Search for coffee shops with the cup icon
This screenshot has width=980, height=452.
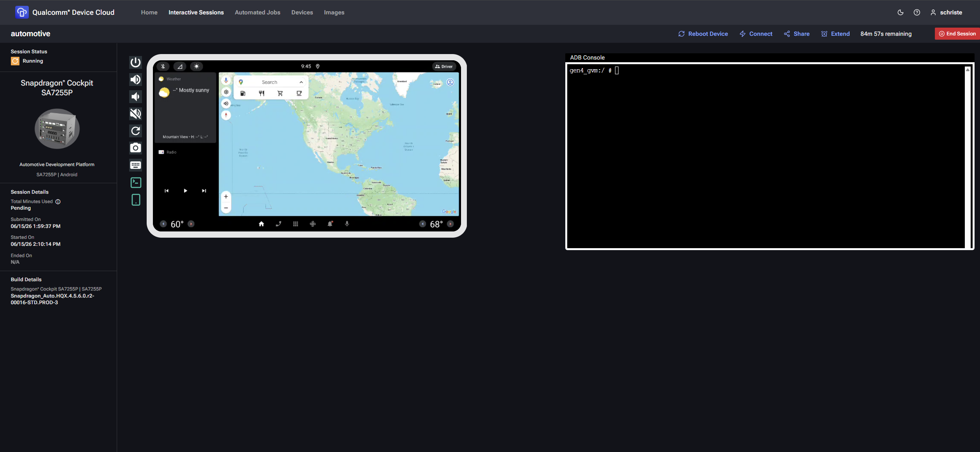299,93
